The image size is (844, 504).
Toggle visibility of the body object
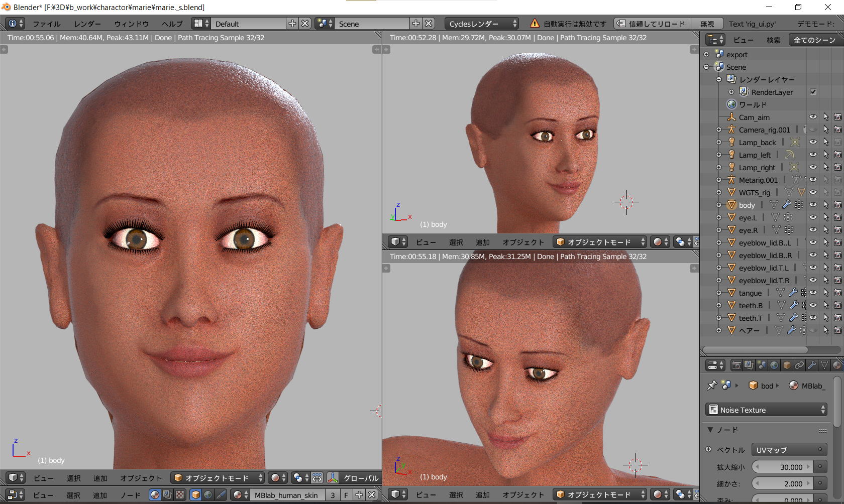pos(813,205)
